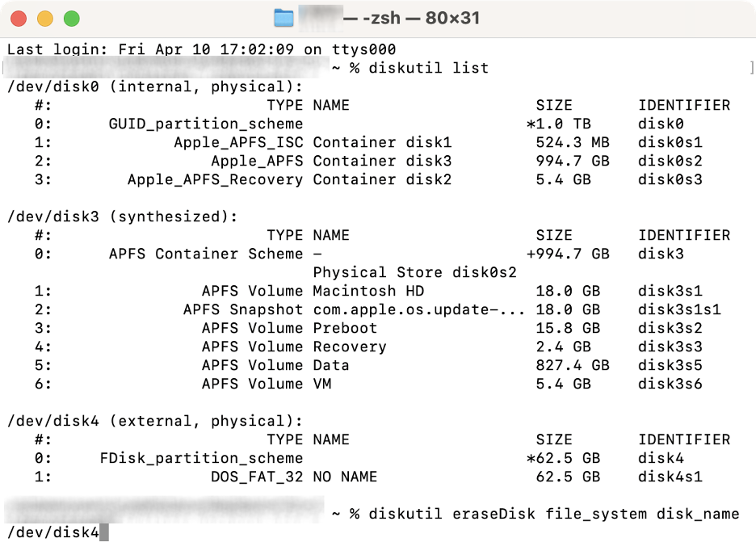The image size is (756, 559).
Task: Select the blurred username in the title bar
Action: click(x=321, y=16)
